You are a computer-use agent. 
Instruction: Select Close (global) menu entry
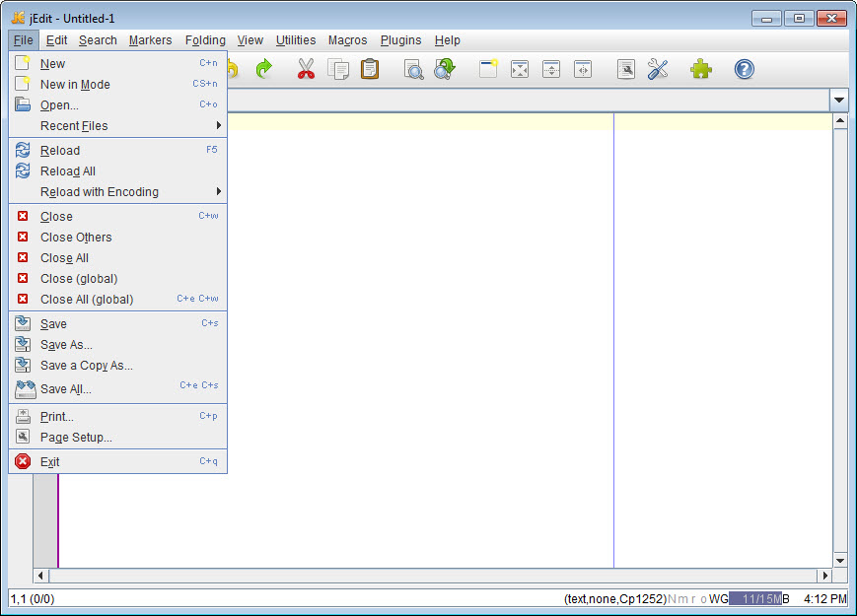(x=118, y=279)
